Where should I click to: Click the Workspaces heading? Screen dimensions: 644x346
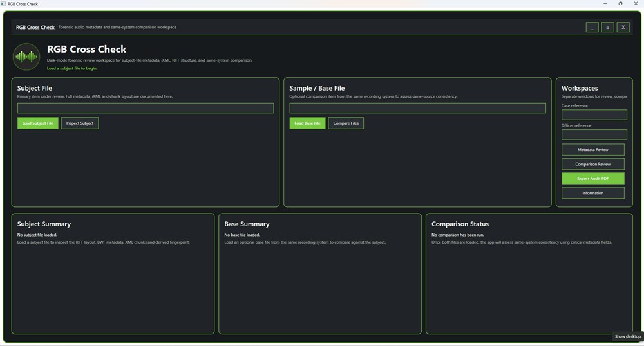coord(580,88)
